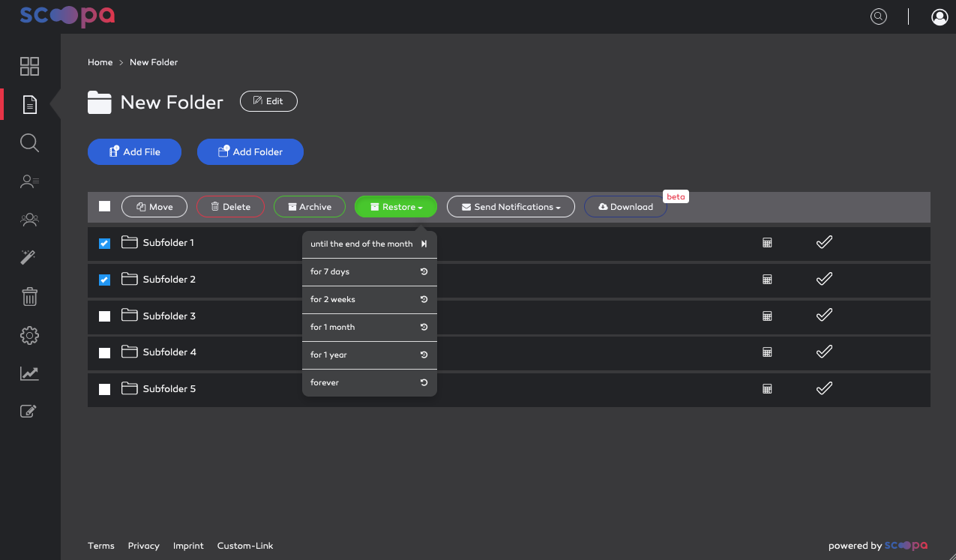Open the settings gear in sidebar

tap(29, 335)
